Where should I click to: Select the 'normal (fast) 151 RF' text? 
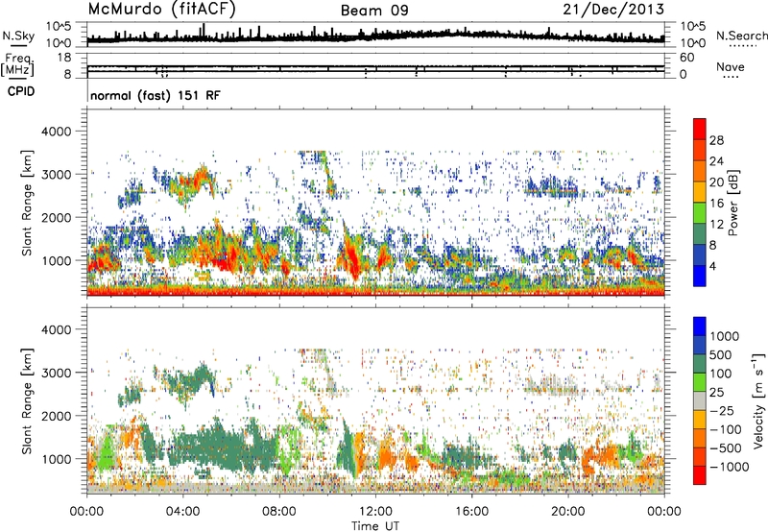click(x=156, y=95)
